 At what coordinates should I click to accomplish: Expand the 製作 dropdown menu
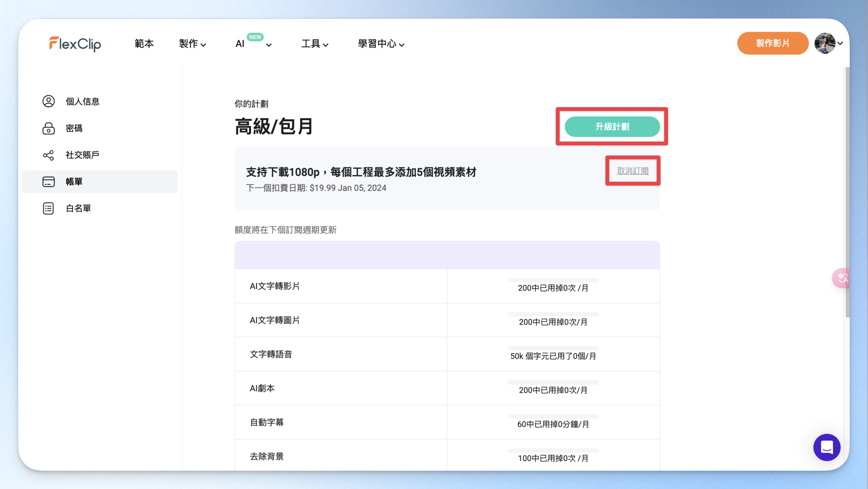click(192, 44)
